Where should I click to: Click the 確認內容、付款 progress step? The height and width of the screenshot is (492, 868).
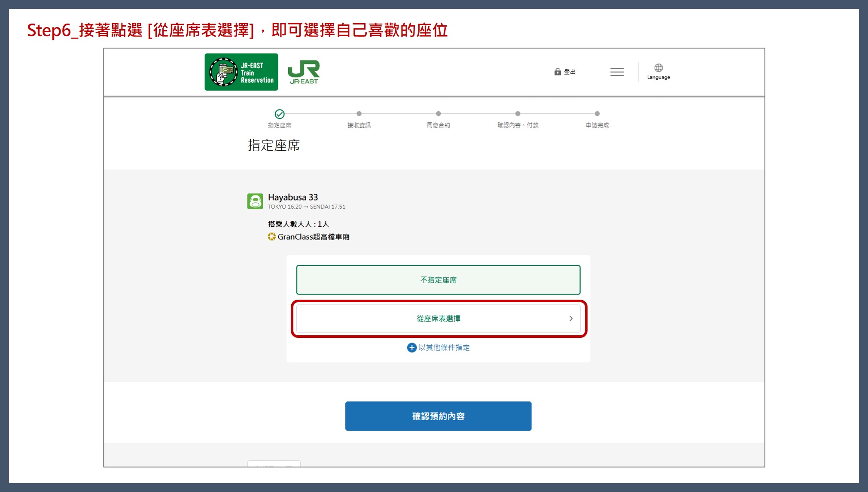tap(518, 114)
